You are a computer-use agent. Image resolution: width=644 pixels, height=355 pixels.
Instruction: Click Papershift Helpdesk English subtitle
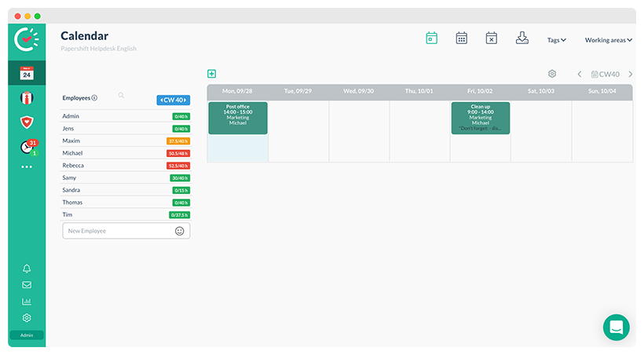click(99, 49)
